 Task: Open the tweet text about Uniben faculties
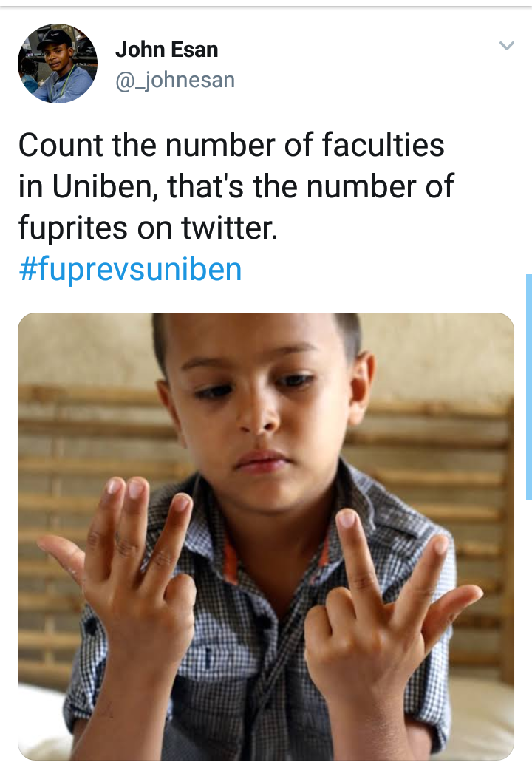click(x=236, y=186)
